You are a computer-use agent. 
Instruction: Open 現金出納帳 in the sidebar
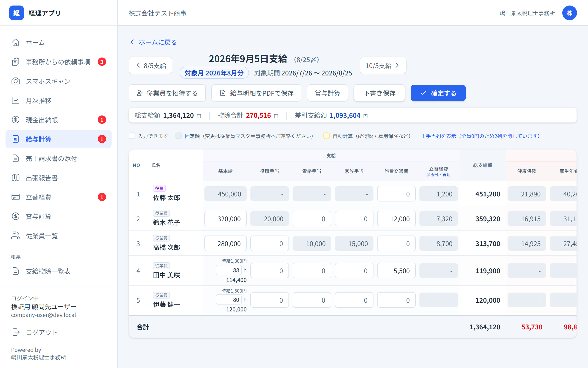point(58,120)
